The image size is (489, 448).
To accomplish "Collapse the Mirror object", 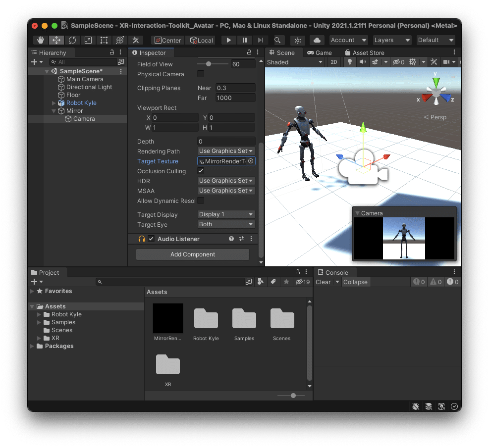I will pos(54,111).
